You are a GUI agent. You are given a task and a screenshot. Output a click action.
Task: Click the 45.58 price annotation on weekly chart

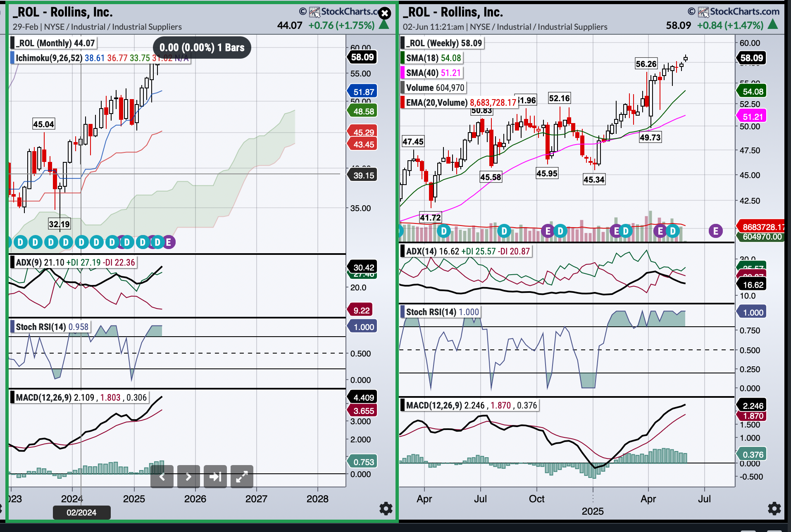click(491, 177)
